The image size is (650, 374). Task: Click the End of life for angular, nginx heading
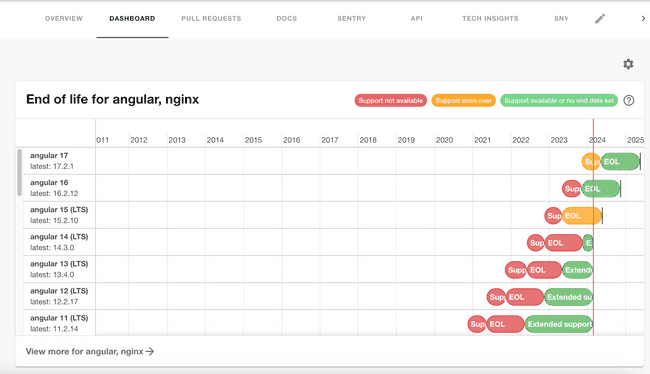coord(112,100)
